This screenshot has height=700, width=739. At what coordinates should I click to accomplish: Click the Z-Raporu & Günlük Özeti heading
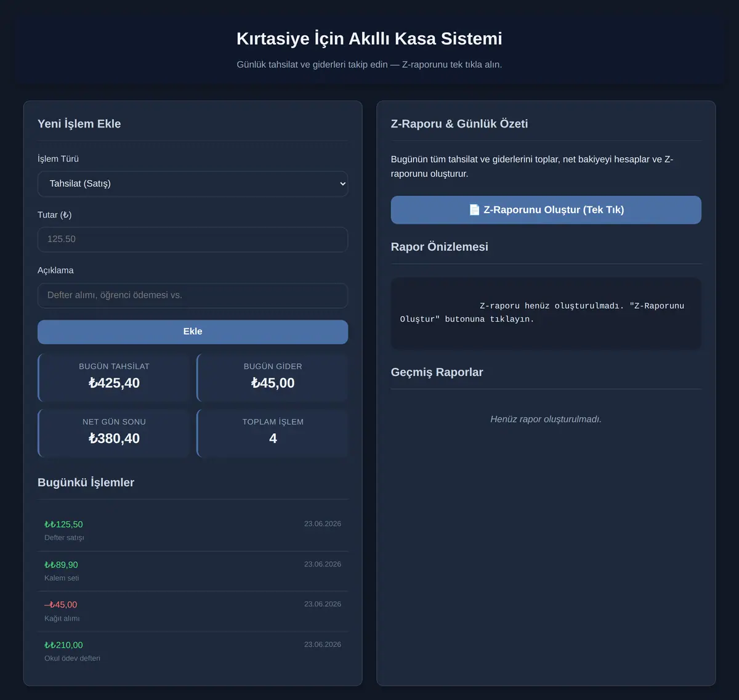click(459, 123)
